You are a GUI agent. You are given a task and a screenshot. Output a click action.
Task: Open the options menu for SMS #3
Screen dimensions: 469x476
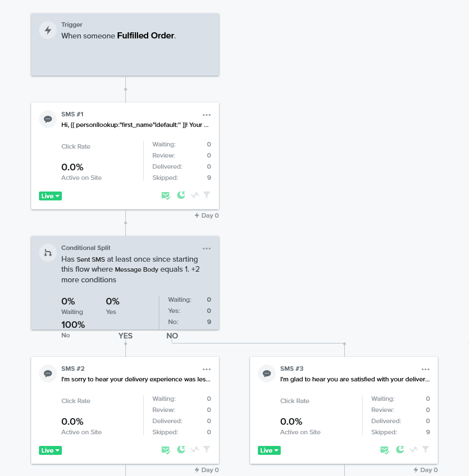426,369
